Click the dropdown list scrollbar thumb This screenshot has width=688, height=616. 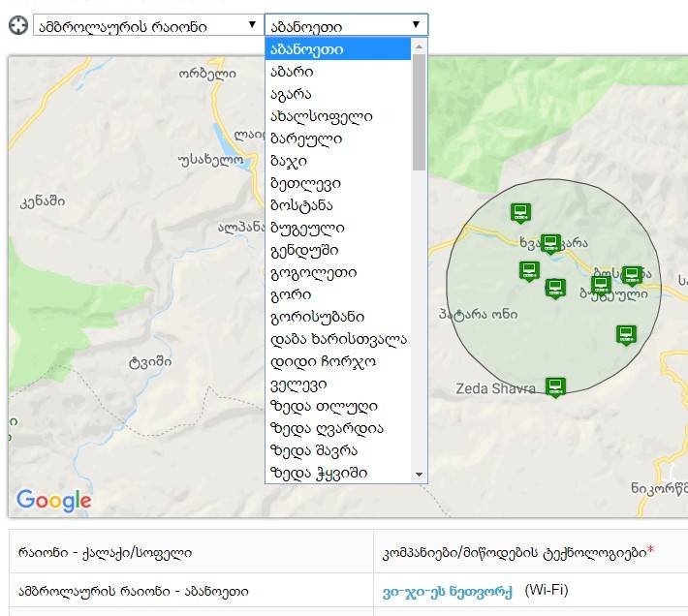click(x=419, y=112)
